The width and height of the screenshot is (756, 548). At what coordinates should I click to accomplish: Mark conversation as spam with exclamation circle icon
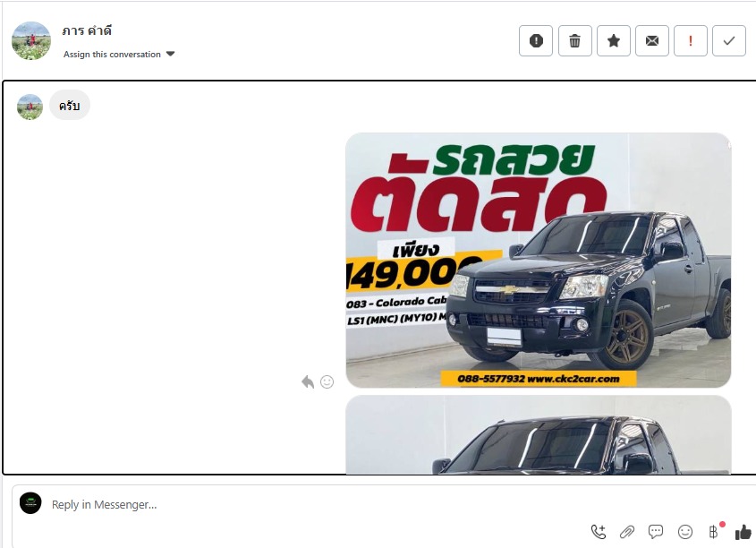coord(536,41)
